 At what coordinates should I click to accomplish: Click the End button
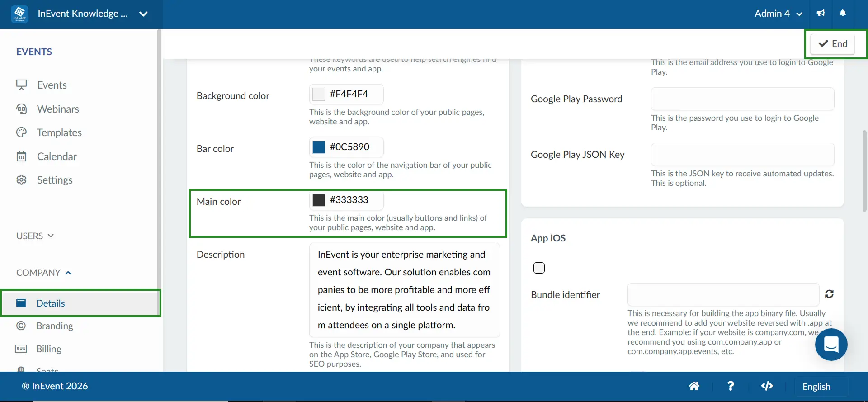click(x=832, y=44)
